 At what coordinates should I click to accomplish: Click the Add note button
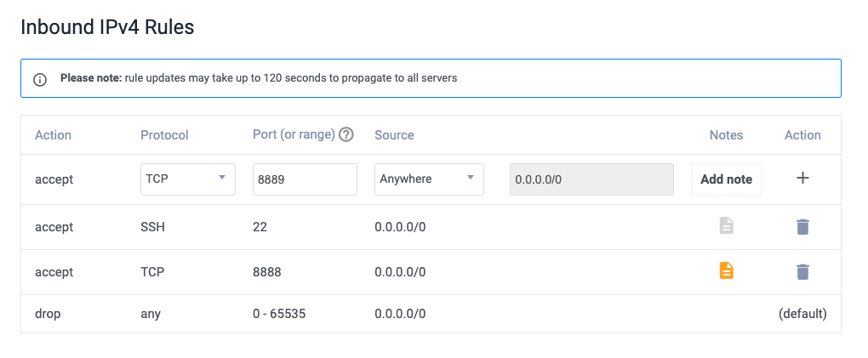(x=726, y=179)
